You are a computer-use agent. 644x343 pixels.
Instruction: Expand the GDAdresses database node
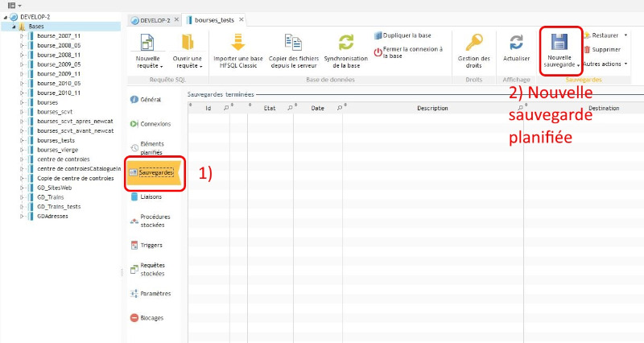point(22,216)
